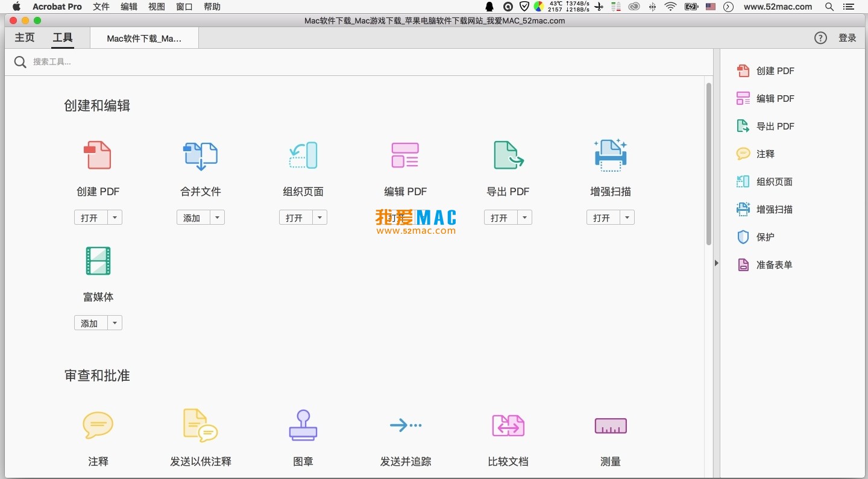Click the help question mark icon
The height and width of the screenshot is (479, 868).
(x=820, y=38)
